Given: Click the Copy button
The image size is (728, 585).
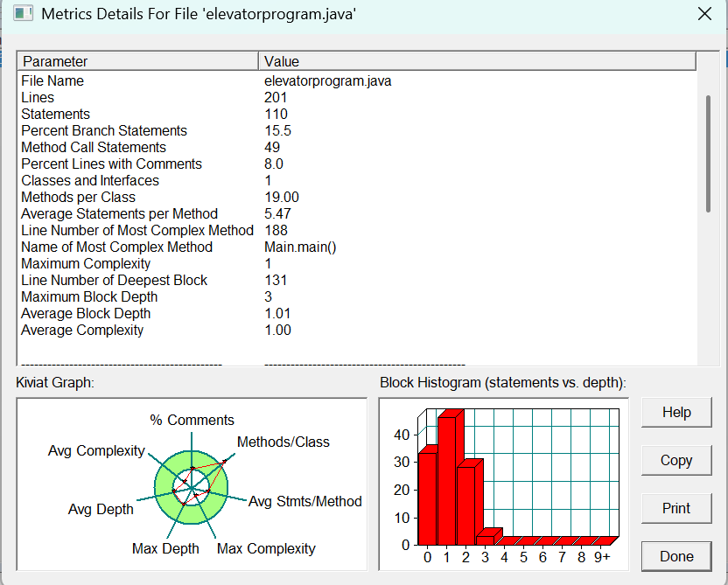Looking at the screenshot, I should [676, 460].
